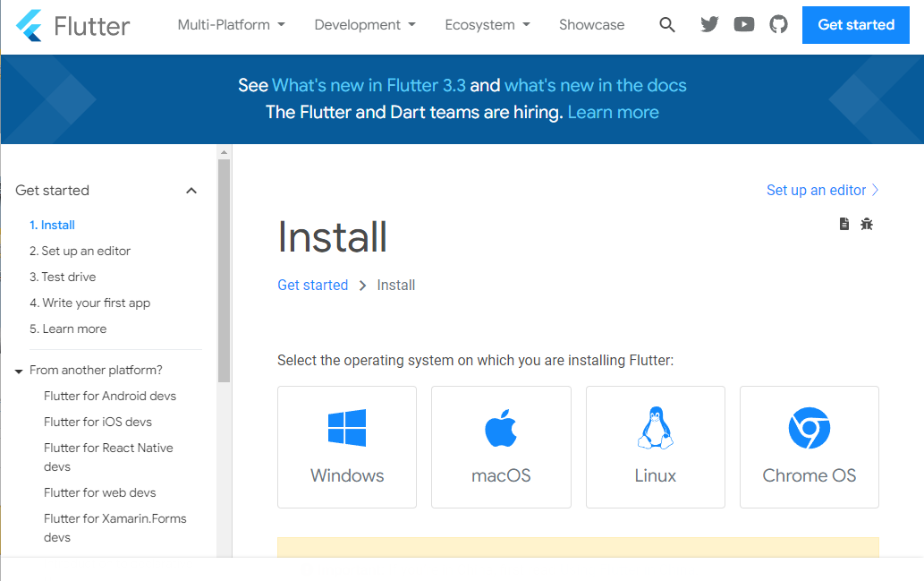The image size is (924, 581).
Task: Select 1. Install in the sidebar
Action: [x=53, y=225]
